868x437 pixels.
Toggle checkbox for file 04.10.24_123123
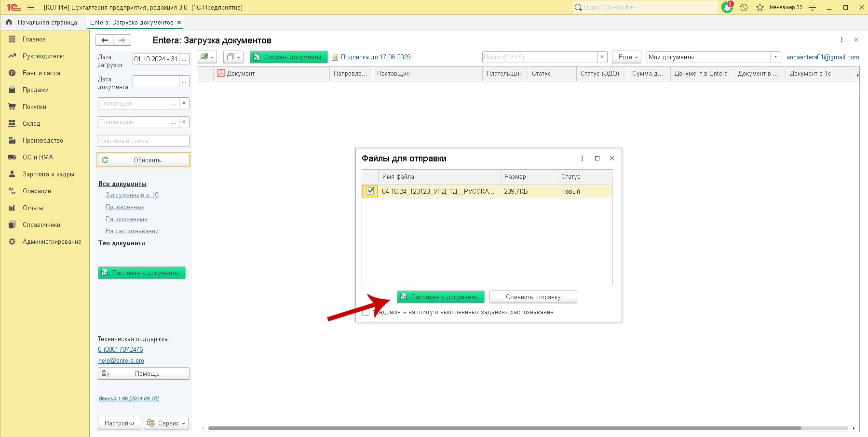tap(370, 191)
